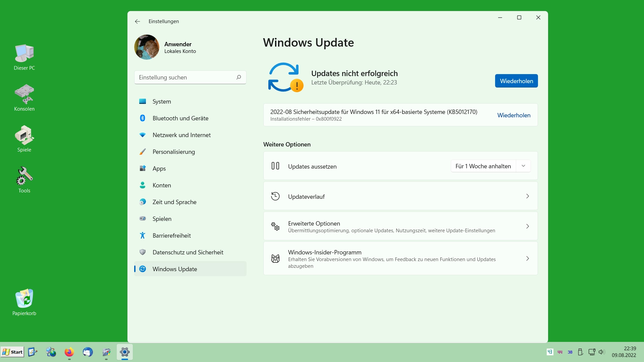Screen dimensions: 644x362
Task: Open Thunderbird from the taskbar
Action: [x=88, y=352]
